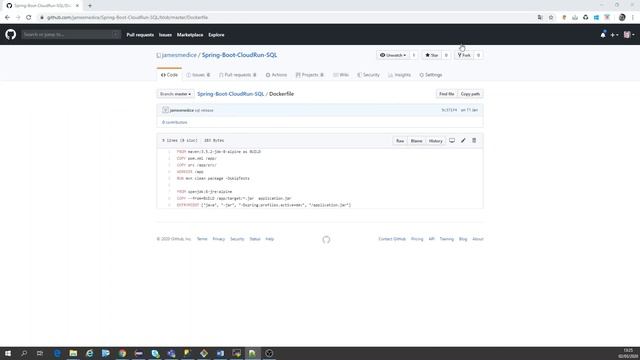The image size is (640, 360).
Task: Go to Marketplace in the top navigation
Action: point(190,35)
